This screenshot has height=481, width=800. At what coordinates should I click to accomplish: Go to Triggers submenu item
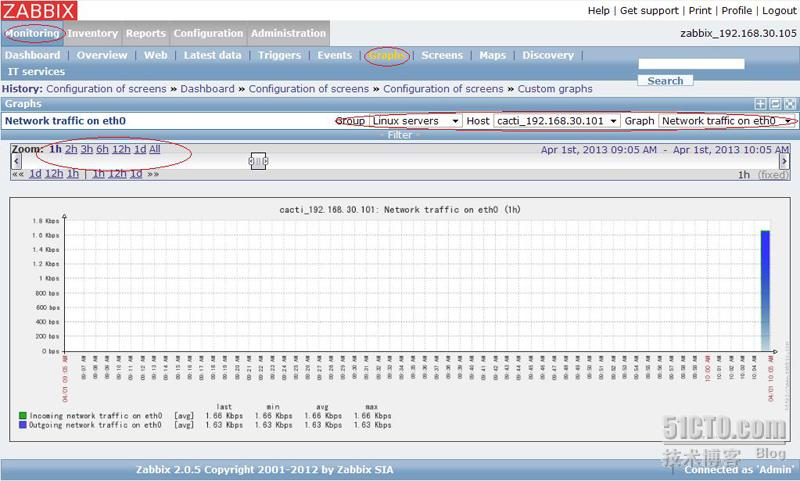[x=279, y=55]
